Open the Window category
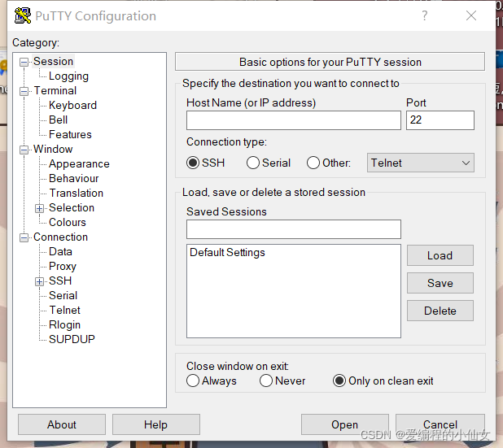This screenshot has height=448, width=503. pyautogui.click(x=53, y=149)
